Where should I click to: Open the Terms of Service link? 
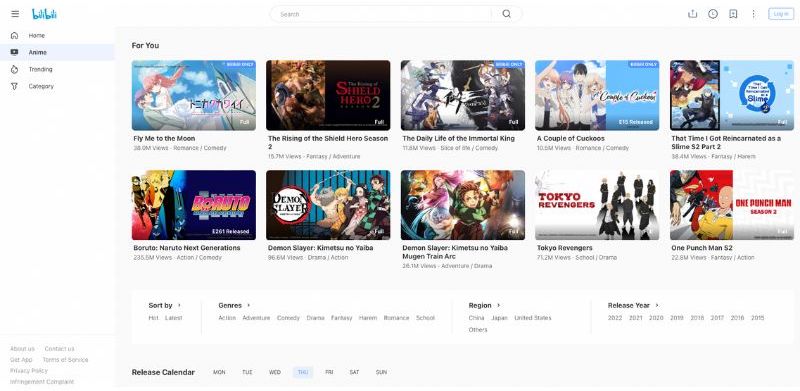(65, 360)
